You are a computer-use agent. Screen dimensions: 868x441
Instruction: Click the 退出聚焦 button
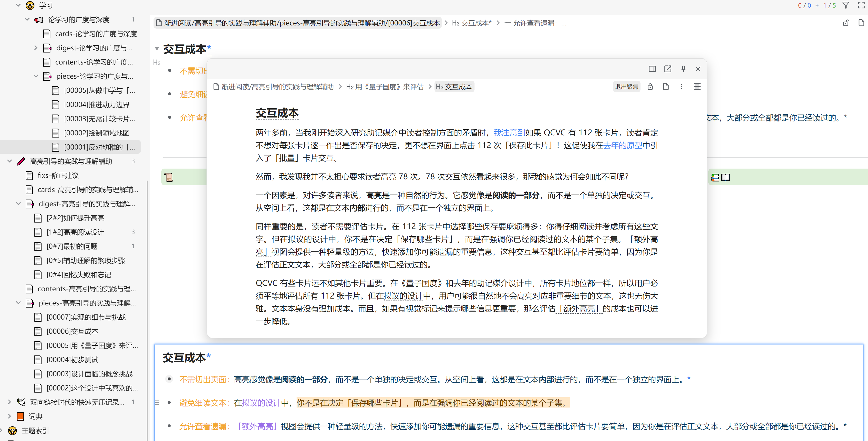(x=626, y=87)
